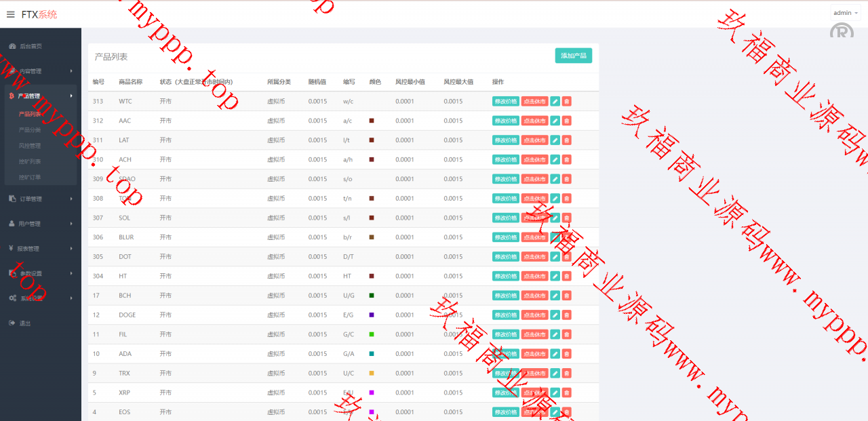Delete the DOT product via trash icon
Screen dimensions: 868x421
coord(567,257)
